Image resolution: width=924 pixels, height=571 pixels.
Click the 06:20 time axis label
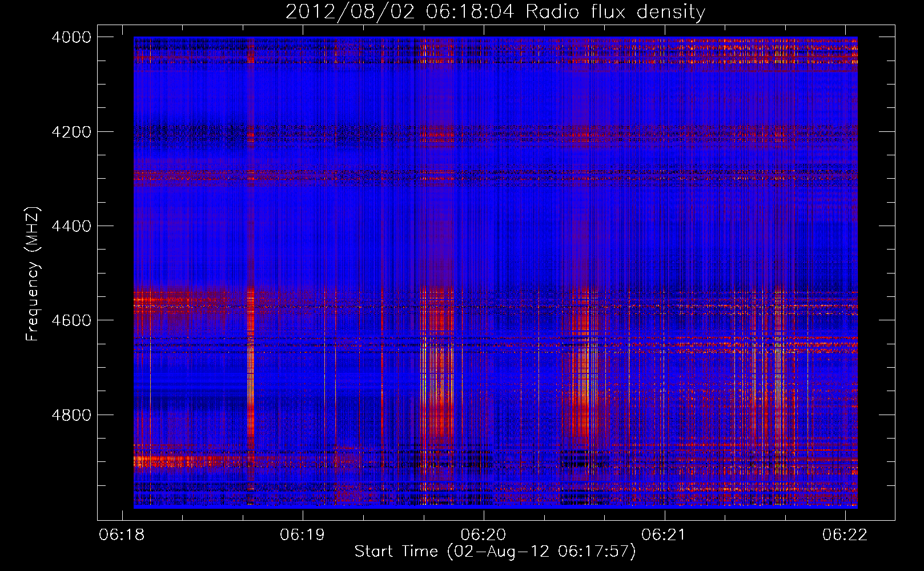(x=483, y=535)
